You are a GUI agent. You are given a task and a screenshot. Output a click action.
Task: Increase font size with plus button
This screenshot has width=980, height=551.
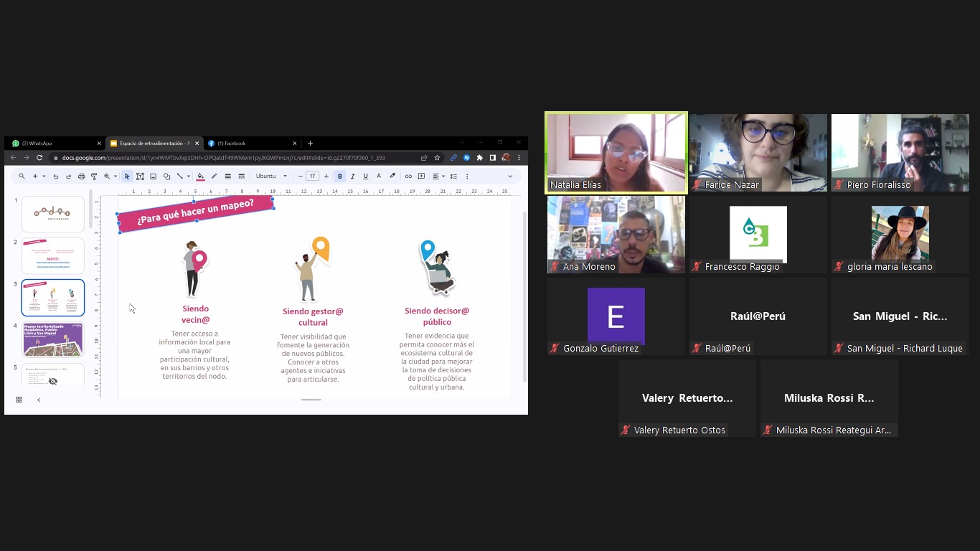tap(326, 176)
